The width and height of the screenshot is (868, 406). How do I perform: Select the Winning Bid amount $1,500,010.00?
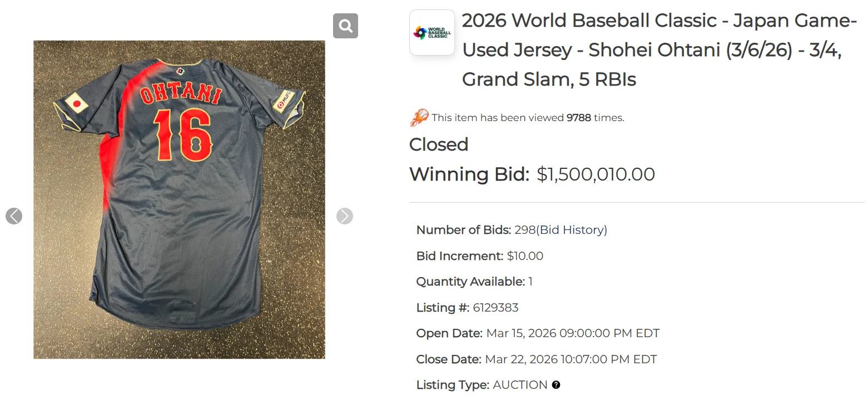(x=595, y=174)
